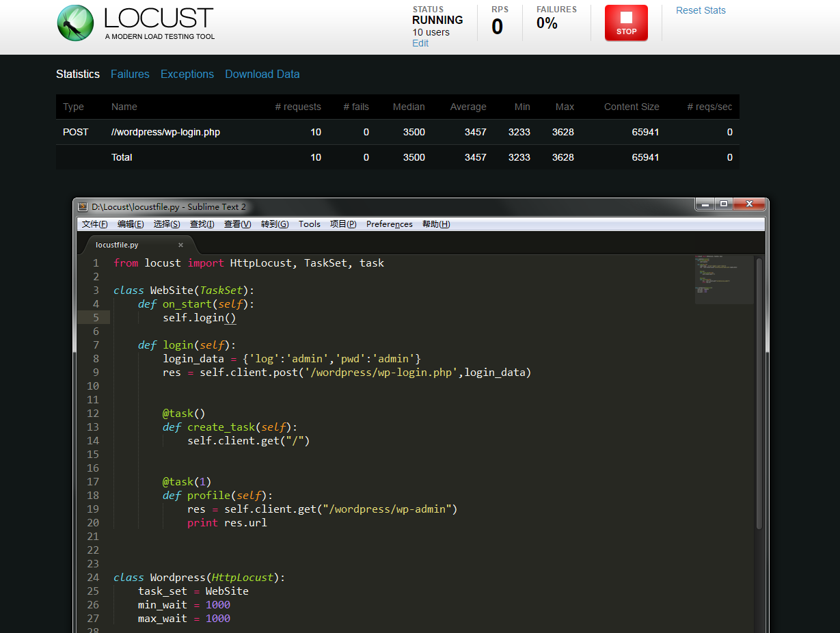This screenshot has height=633, width=840.
Task: Click the 'def create_task(self):' line
Action: [230, 427]
